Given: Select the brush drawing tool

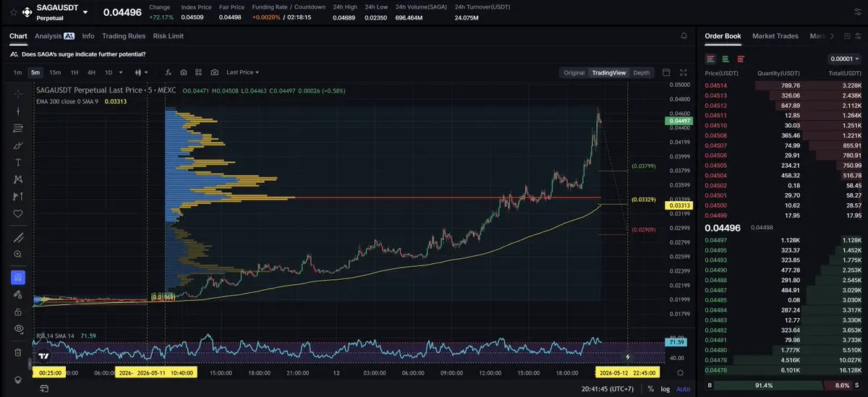Looking at the screenshot, I should point(18,145).
